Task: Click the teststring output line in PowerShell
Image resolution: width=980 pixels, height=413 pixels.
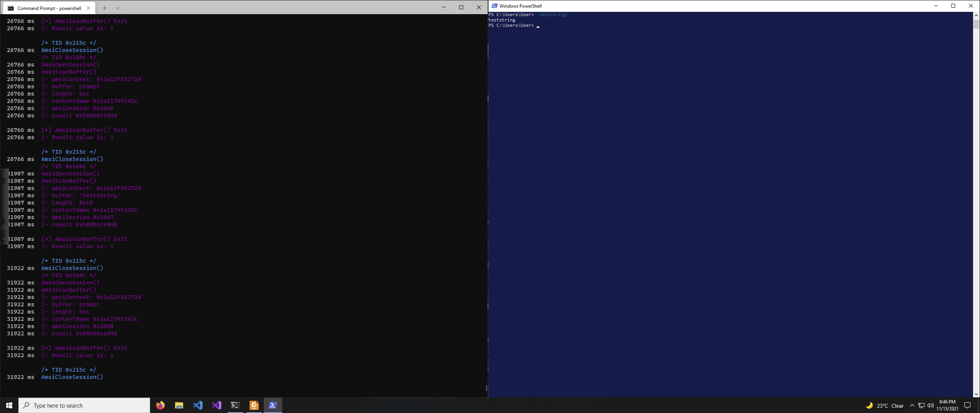Action: pos(502,20)
